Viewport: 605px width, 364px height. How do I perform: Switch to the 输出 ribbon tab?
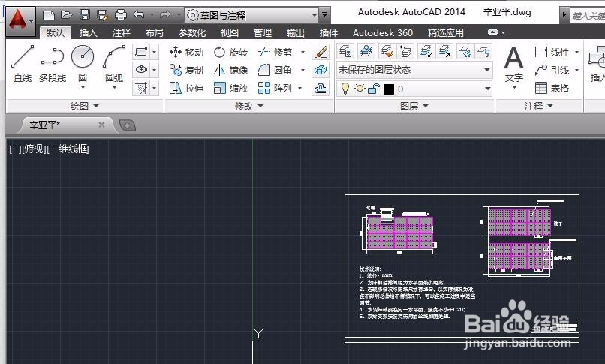pos(296,33)
